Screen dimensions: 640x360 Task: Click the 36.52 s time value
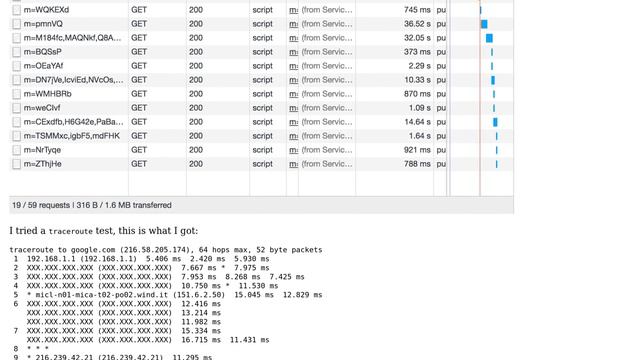pyautogui.click(x=417, y=24)
